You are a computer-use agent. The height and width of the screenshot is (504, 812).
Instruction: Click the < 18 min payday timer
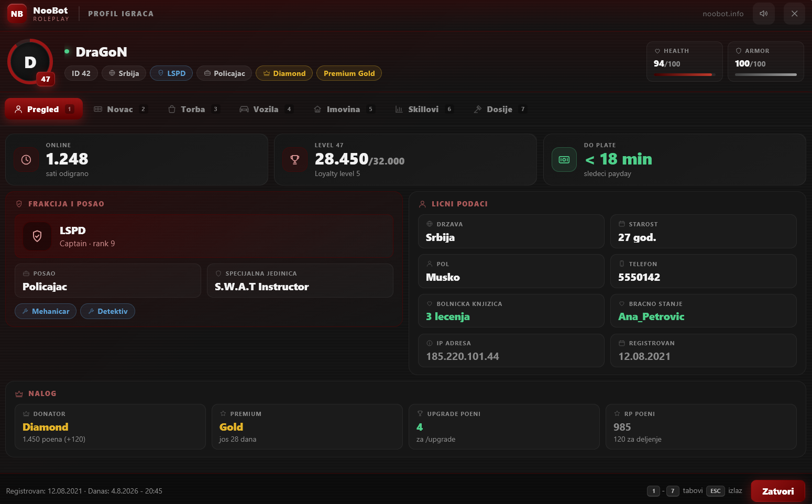point(618,159)
